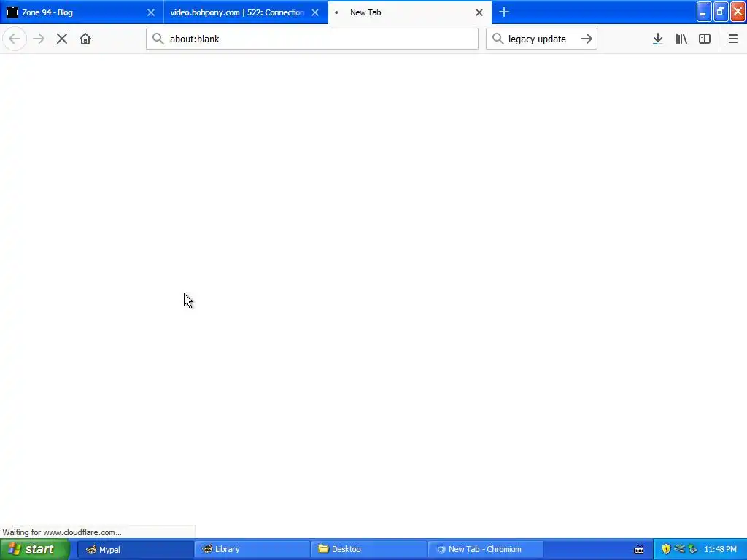The height and width of the screenshot is (560, 747).
Task: Open the Downloads panel
Action: point(658,39)
